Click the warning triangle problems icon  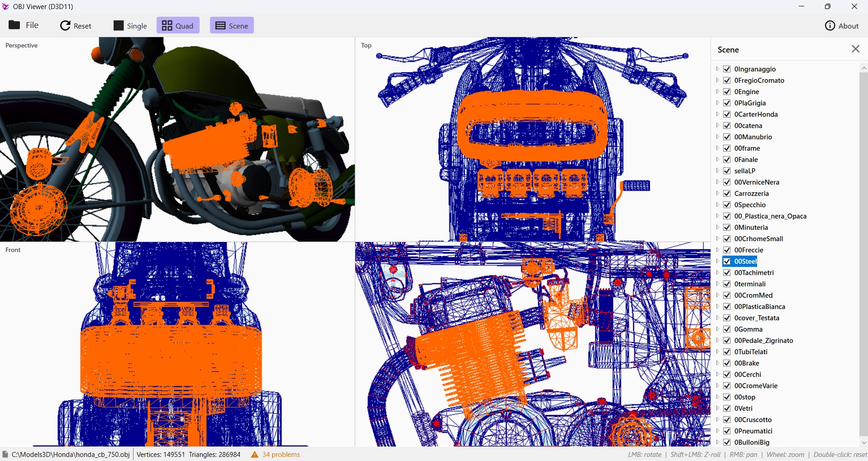[x=255, y=455]
